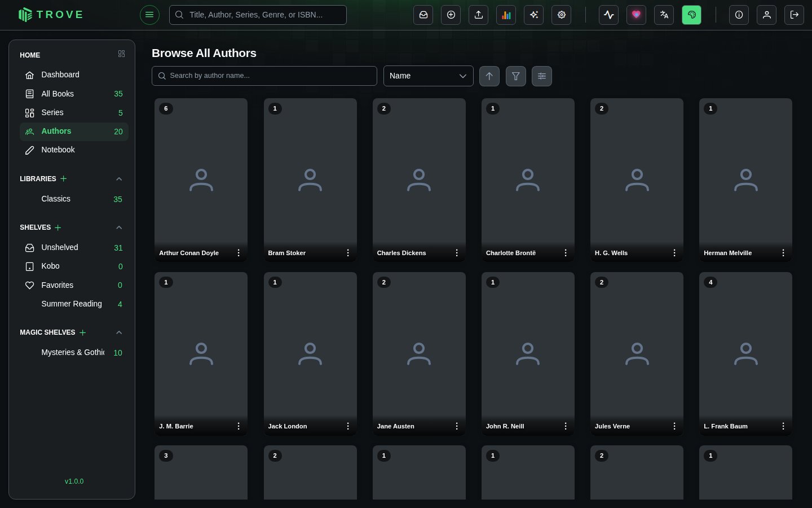The width and height of the screenshot is (812, 508).
Task: Toggle ascending sort direction arrow
Action: [489, 76]
